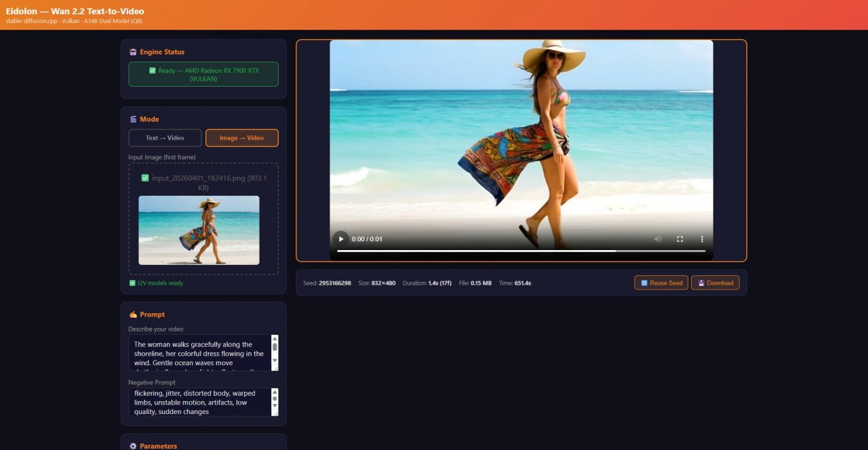Select the Mode panel clapperboard icon
Image resolution: width=868 pixels, height=450 pixels.
[133, 119]
